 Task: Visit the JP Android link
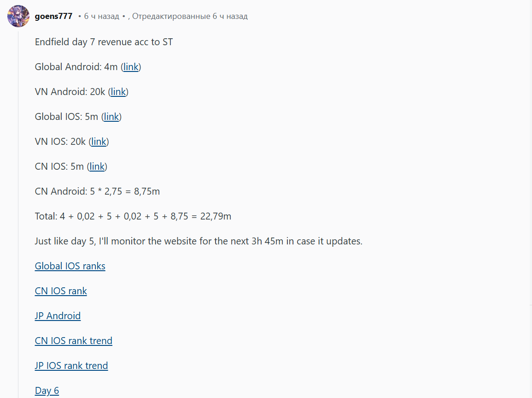pyautogui.click(x=58, y=316)
